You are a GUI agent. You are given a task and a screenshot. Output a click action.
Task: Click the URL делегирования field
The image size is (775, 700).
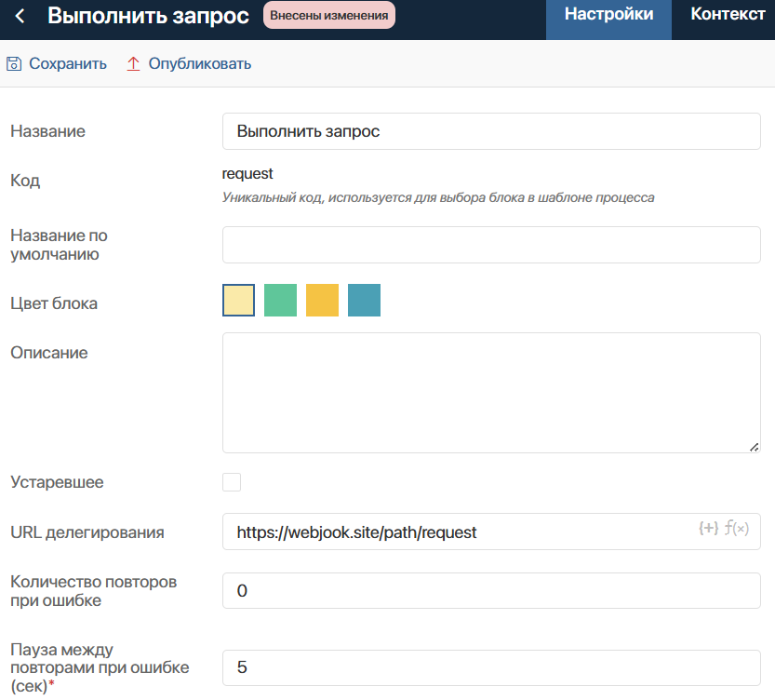tap(491, 532)
